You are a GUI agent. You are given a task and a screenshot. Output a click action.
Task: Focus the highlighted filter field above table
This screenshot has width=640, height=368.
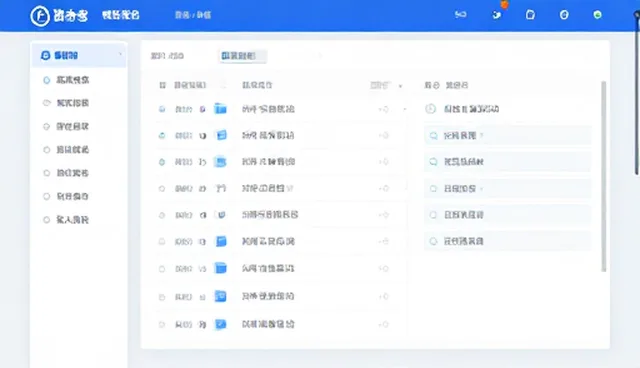243,56
